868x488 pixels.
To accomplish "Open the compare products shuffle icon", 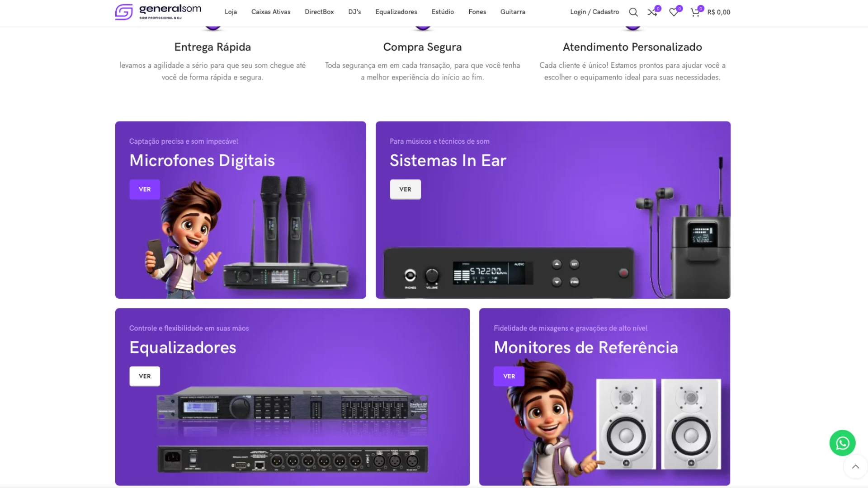I will pyautogui.click(x=652, y=12).
